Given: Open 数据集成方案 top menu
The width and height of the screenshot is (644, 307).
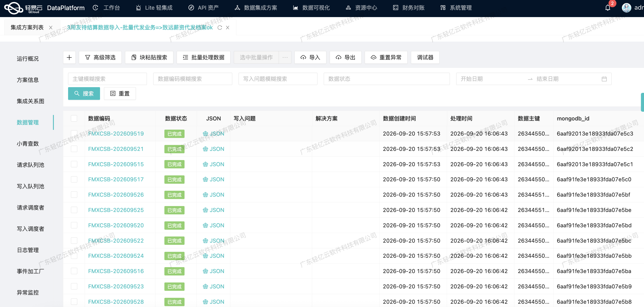Looking at the screenshot, I should [x=256, y=8].
